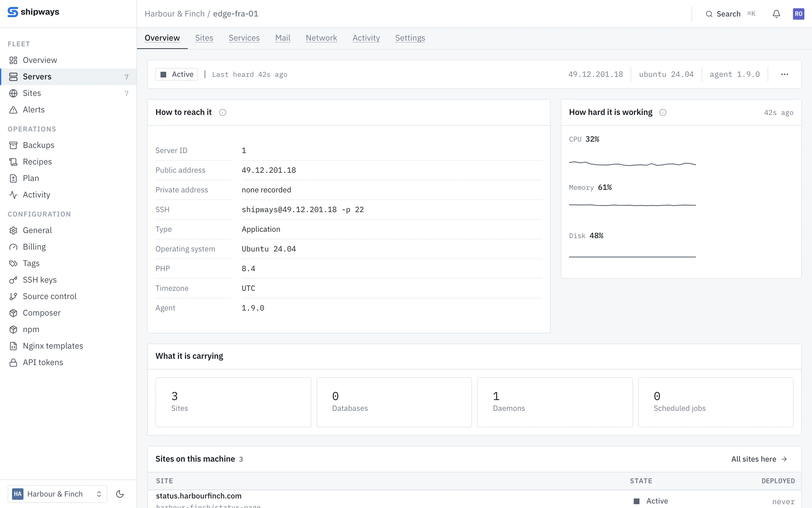Click the SSH command shipways@49.12.201.18 -p 22
The width and height of the screenshot is (812, 508).
coord(303,210)
